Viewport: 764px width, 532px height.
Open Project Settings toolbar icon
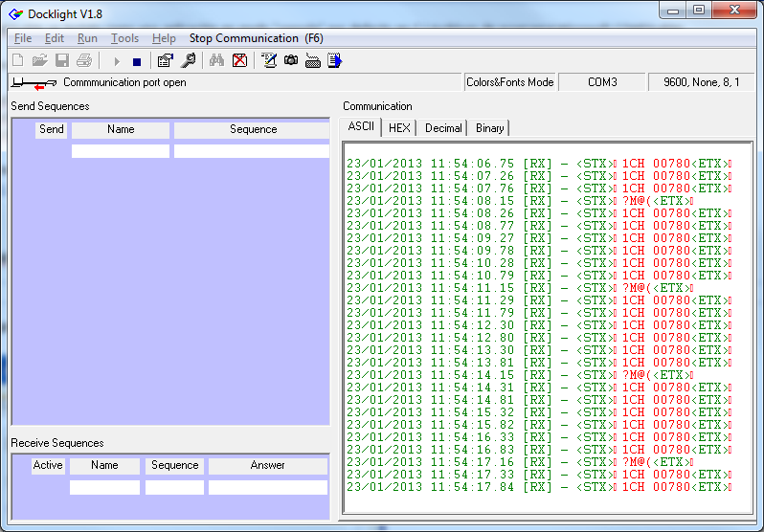(166, 60)
